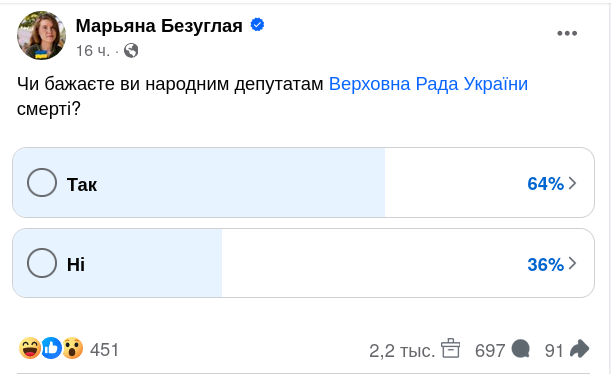Open the 16 ч. post timestamp

[x=93, y=51]
